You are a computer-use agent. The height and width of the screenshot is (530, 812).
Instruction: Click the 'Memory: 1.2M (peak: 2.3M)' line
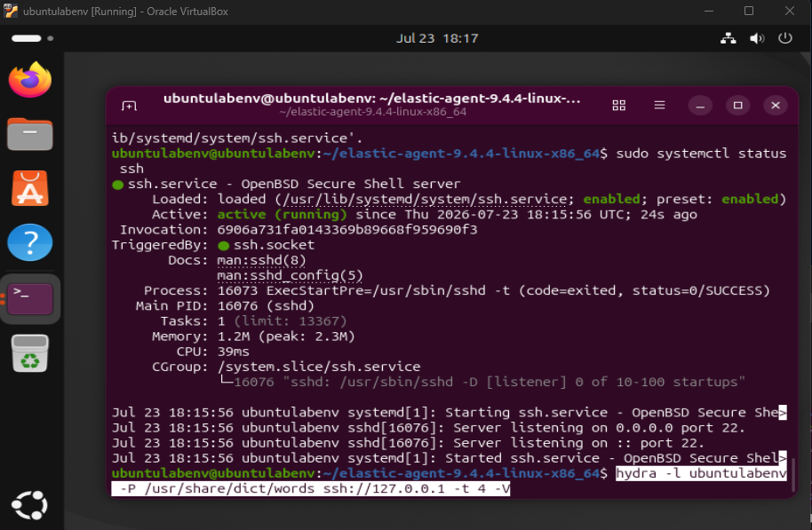coord(253,336)
